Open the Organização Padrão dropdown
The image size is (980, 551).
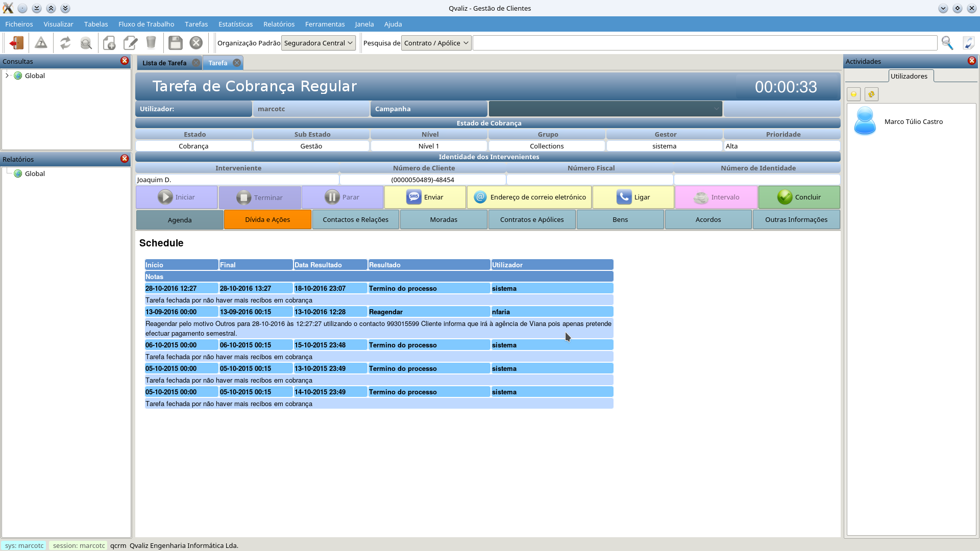click(x=318, y=43)
